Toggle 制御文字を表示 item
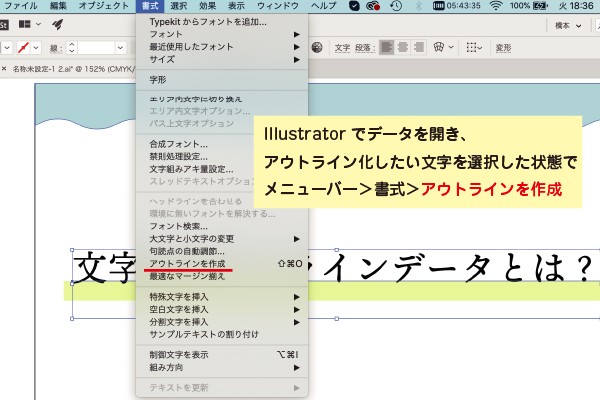This screenshot has width=600, height=400. point(222,355)
